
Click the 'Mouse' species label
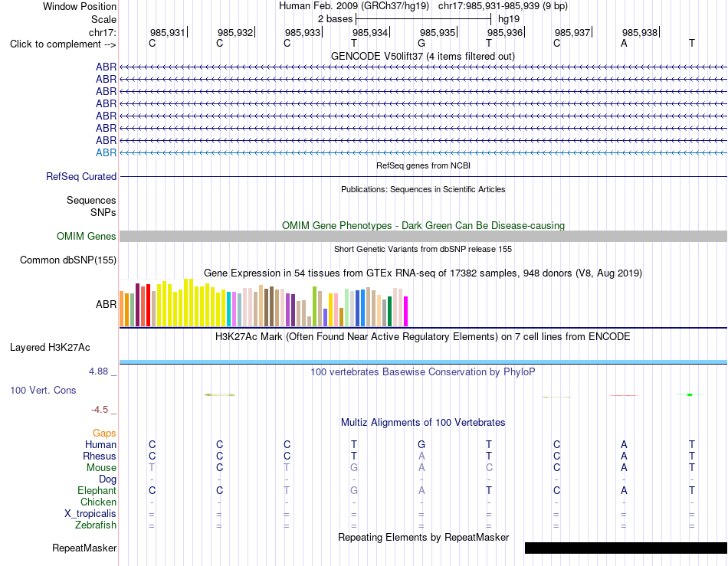[x=101, y=468]
